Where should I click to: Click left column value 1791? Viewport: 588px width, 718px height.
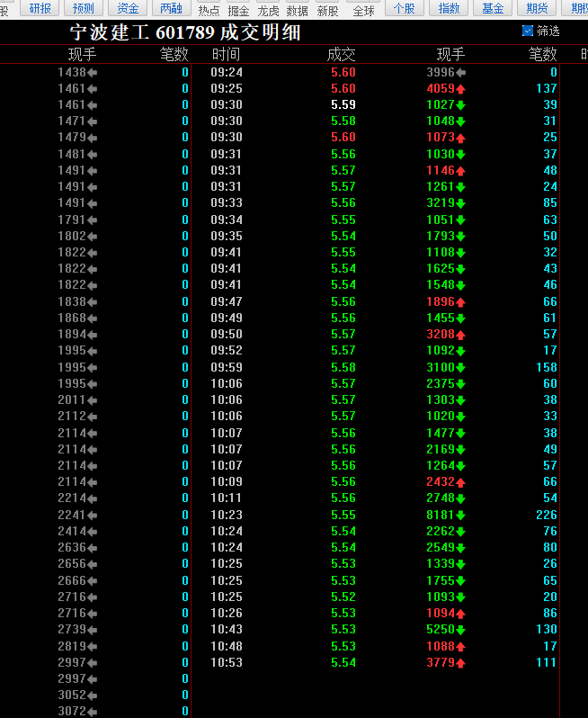72,220
